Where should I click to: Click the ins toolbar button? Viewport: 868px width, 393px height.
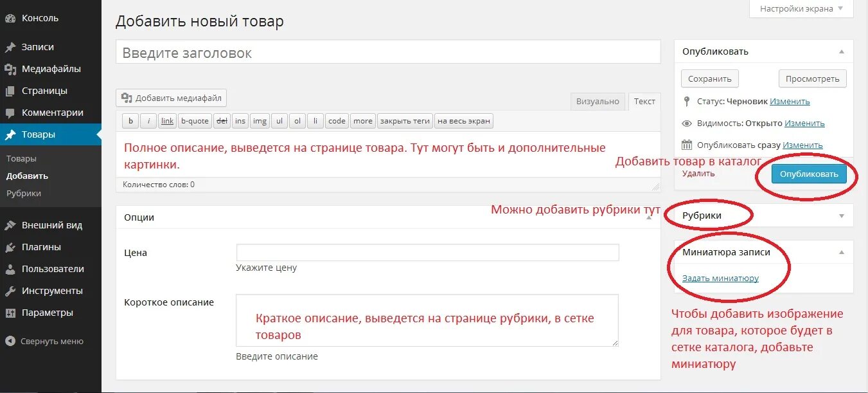click(240, 121)
